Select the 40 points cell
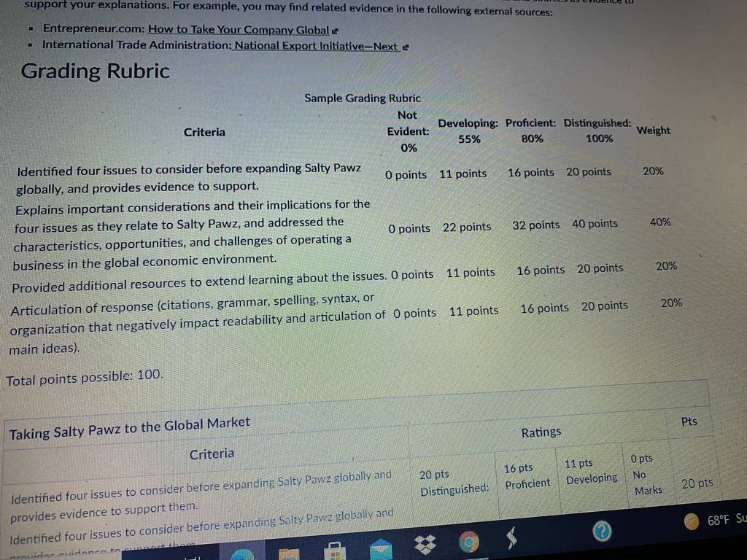Screen dimensions: 747x560 (x=595, y=223)
